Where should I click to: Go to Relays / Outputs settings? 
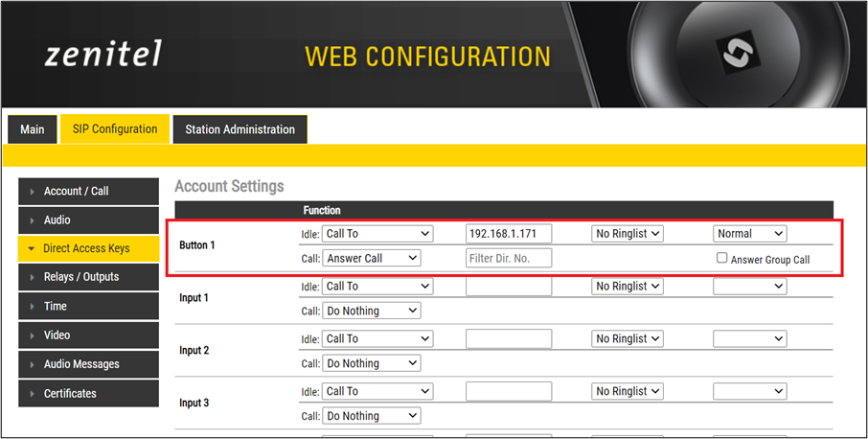[x=88, y=277]
